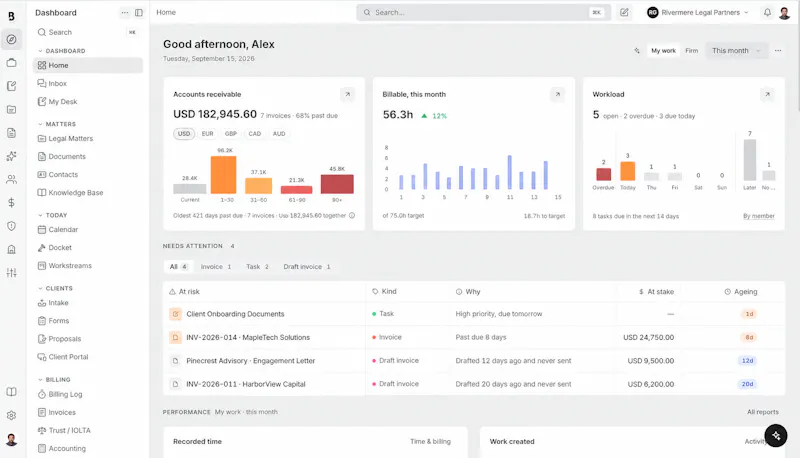Click the By member link
The height and width of the screenshot is (458, 800).
click(759, 216)
